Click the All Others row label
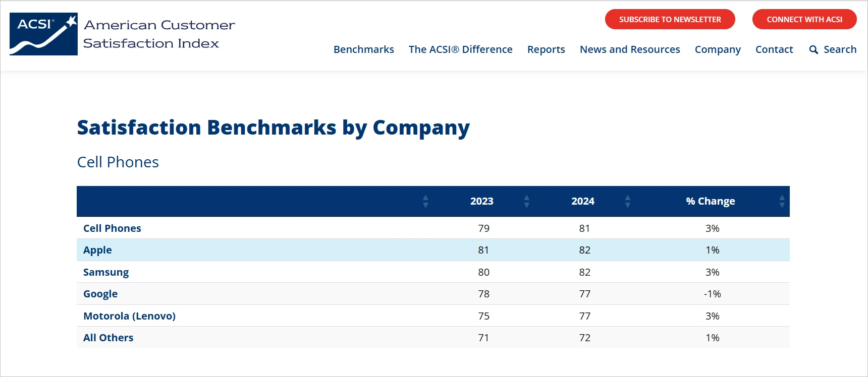This screenshot has height=377, width=868. pos(108,338)
